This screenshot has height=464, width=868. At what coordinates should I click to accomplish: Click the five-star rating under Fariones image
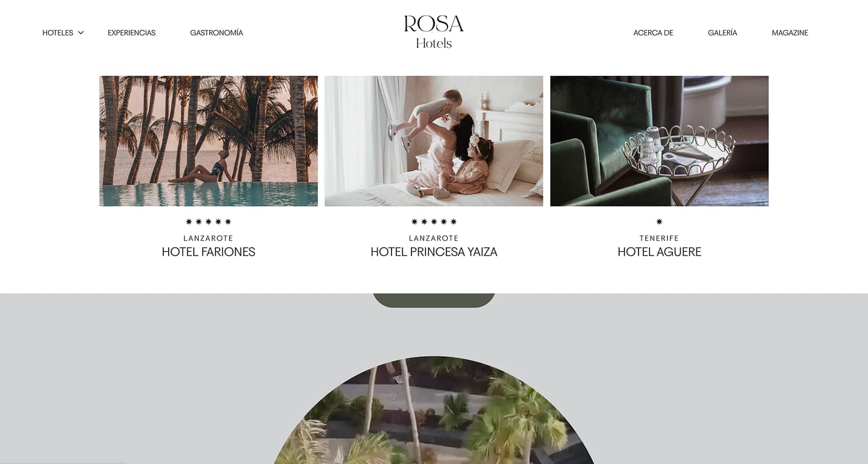click(x=208, y=222)
